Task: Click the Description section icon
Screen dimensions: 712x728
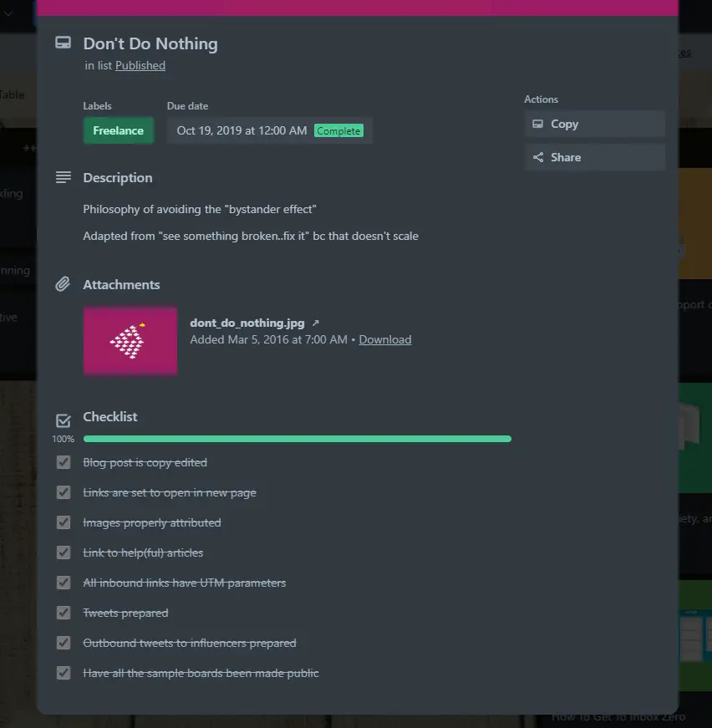Action: pos(63,177)
